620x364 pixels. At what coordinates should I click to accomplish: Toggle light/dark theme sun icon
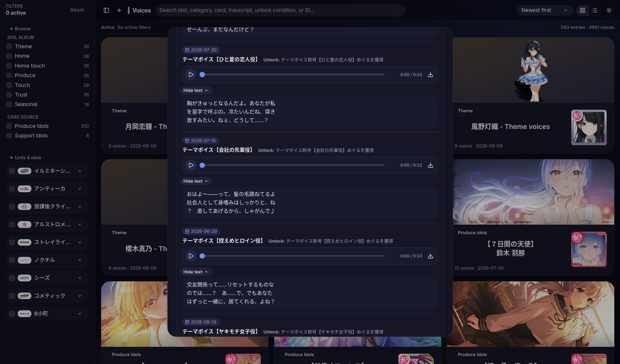point(609,10)
